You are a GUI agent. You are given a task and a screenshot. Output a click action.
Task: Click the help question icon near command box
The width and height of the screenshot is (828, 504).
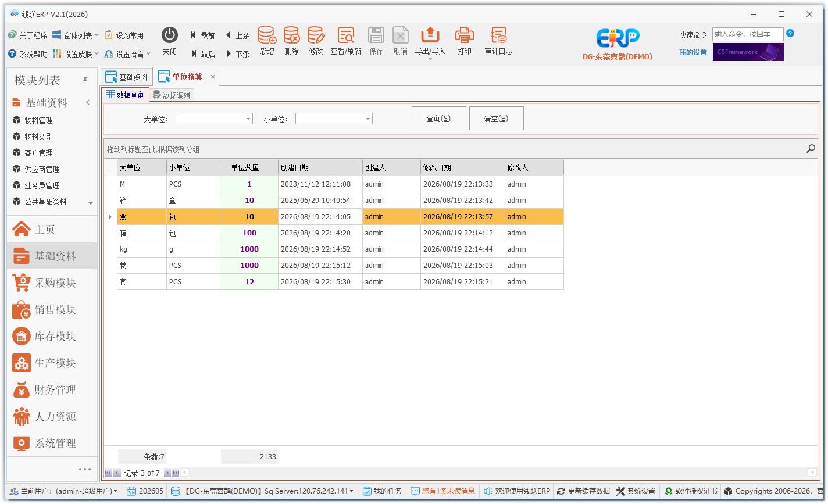(x=790, y=34)
